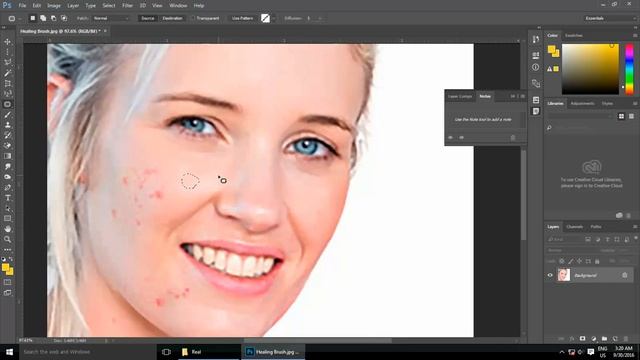Select the Zoom tool
This screenshot has width=640, height=360.
(7, 240)
